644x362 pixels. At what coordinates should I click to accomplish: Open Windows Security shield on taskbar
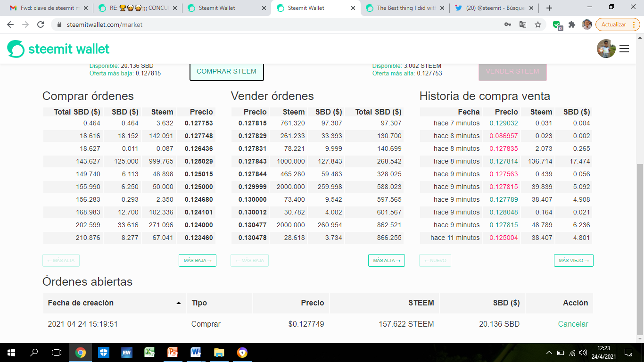point(104,353)
